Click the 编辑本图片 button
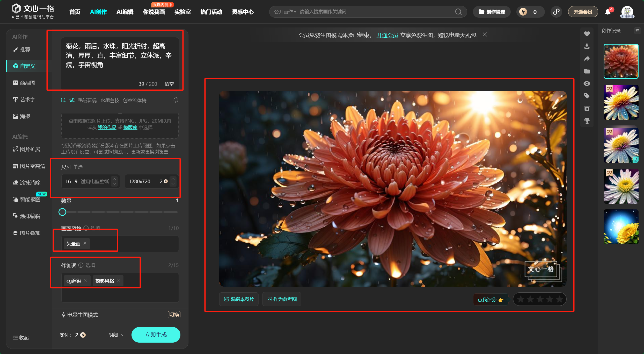 coord(239,299)
